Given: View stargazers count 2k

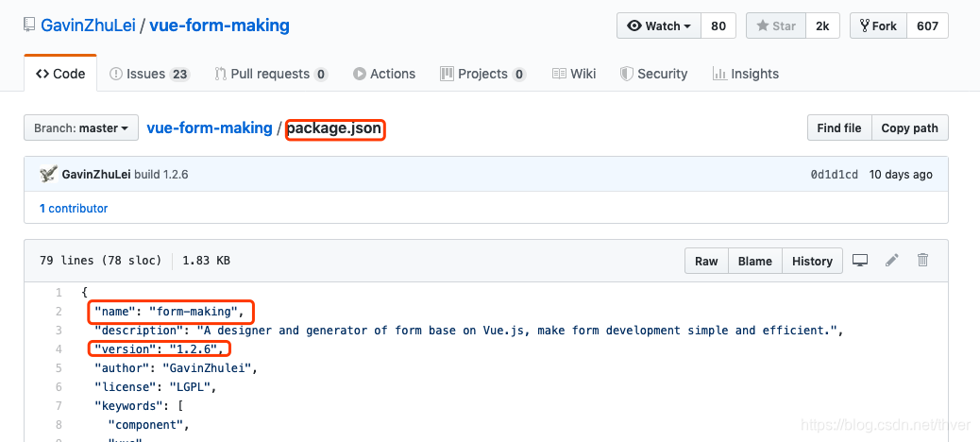Looking at the screenshot, I should click(x=822, y=25).
